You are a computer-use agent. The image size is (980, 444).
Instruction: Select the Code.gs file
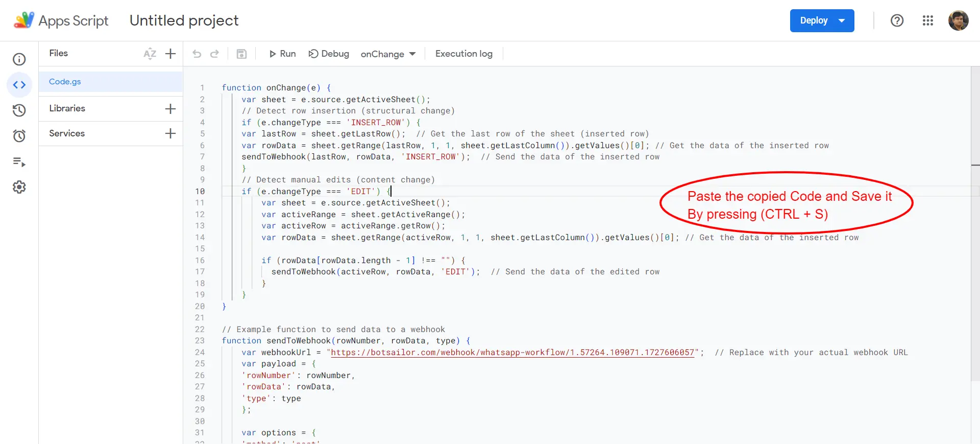[x=65, y=82]
